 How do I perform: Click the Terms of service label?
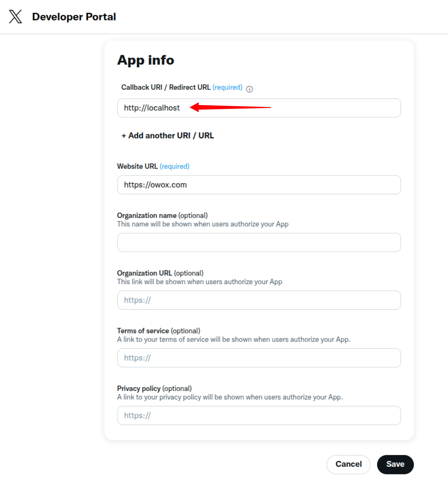142,331
